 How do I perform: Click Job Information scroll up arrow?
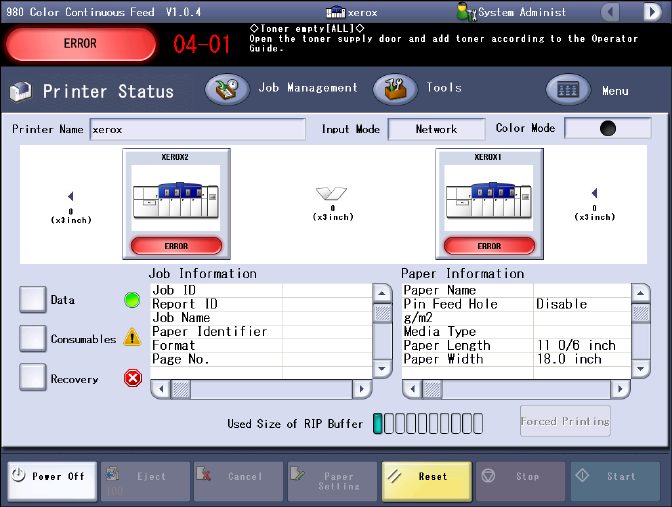(381, 294)
